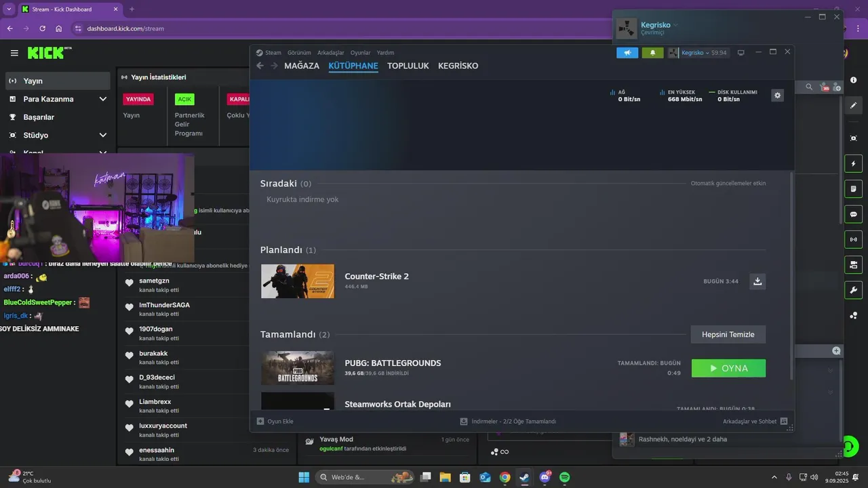This screenshot has height=488, width=868.
Task: Click the note document icon in Kick sidebar
Action: coord(853,188)
